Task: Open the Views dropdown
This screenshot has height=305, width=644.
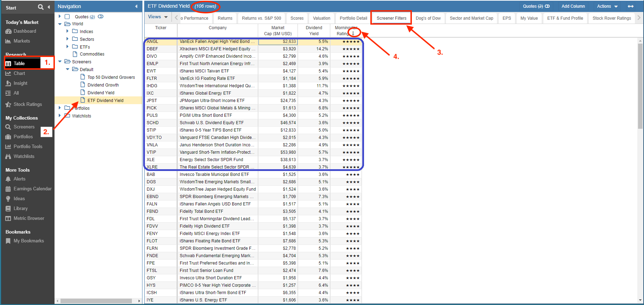Action: [x=158, y=17]
